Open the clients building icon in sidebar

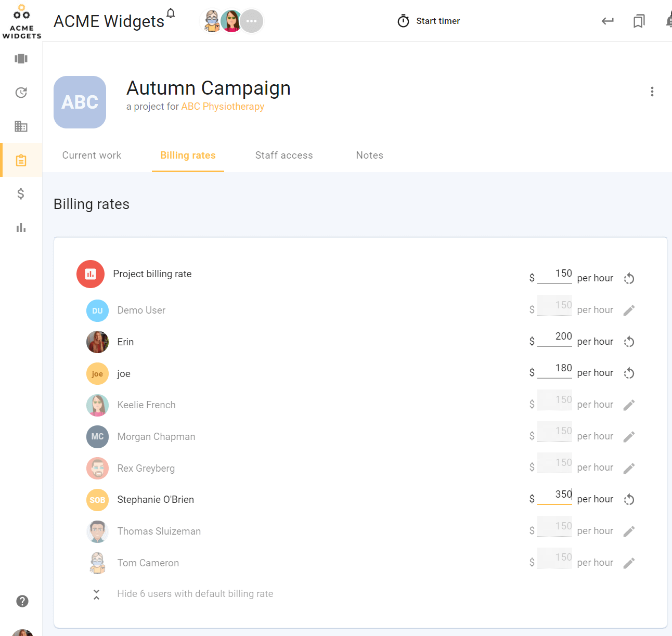point(21,126)
